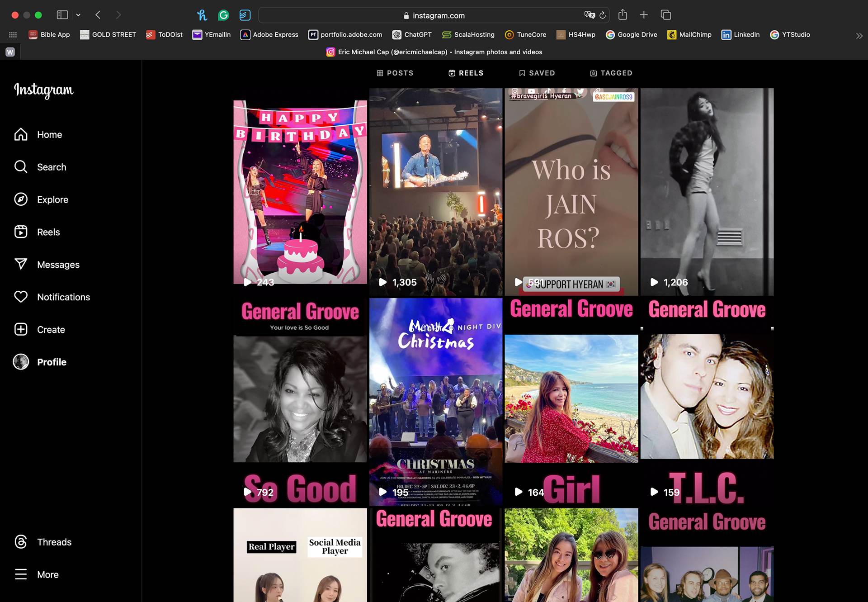Open the Real Player Social Media Player reel

tap(300, 555)
